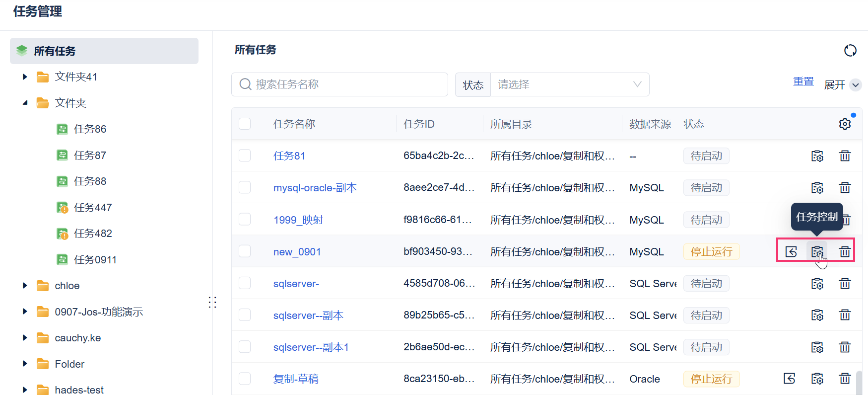Expand the cauchy.ke folder arrow
868x395 pixels.
point(25,338)
